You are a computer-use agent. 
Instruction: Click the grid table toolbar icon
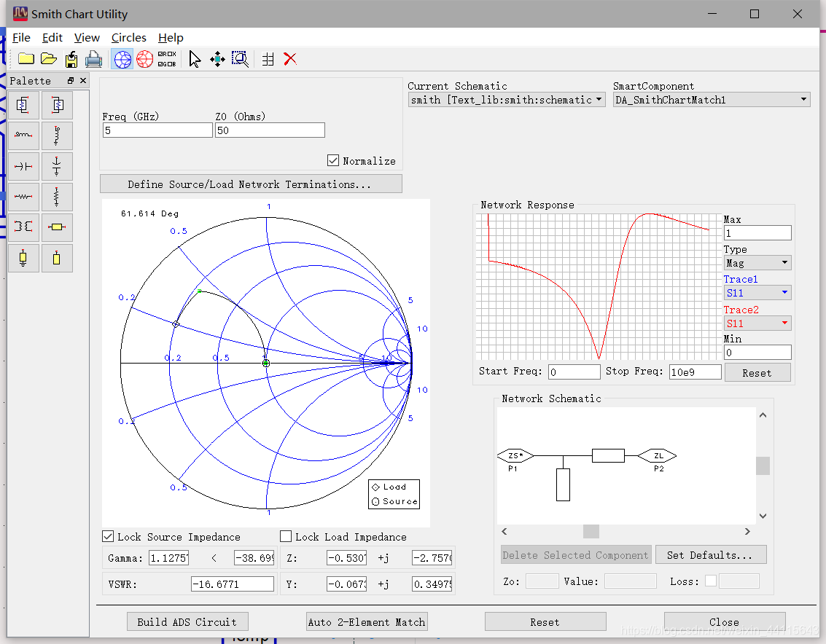click(x=268, y=59)
